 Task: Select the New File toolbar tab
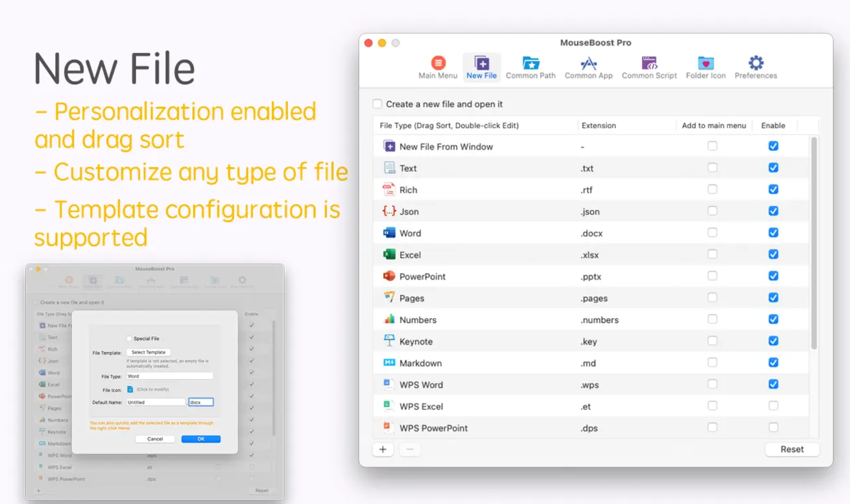pyautogui.click(x=481, y=68)
